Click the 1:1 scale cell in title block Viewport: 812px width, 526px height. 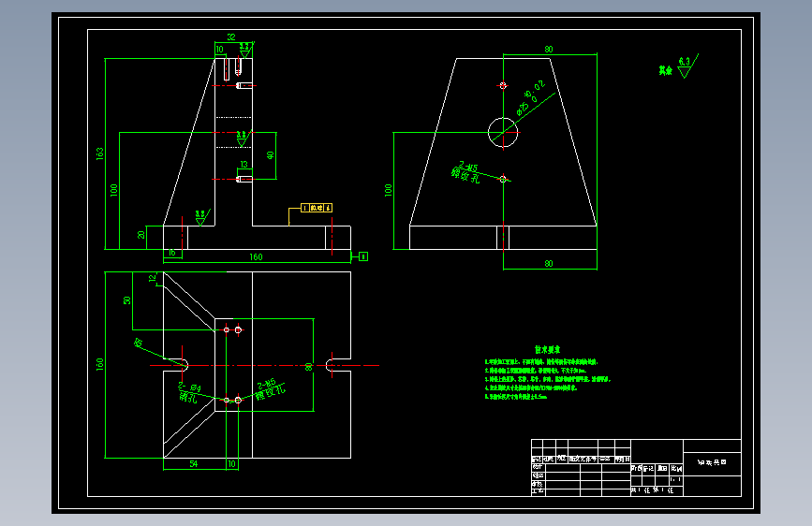point(676,480)
